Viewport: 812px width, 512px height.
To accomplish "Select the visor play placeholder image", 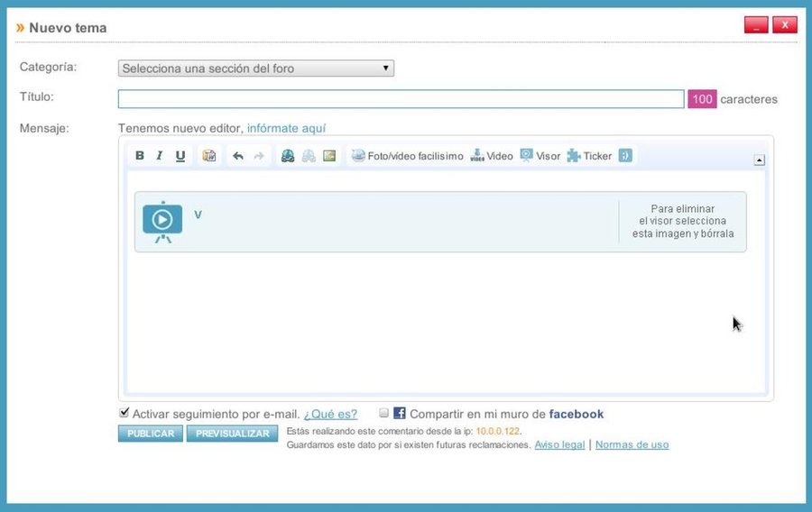I will tap(162, 222).
